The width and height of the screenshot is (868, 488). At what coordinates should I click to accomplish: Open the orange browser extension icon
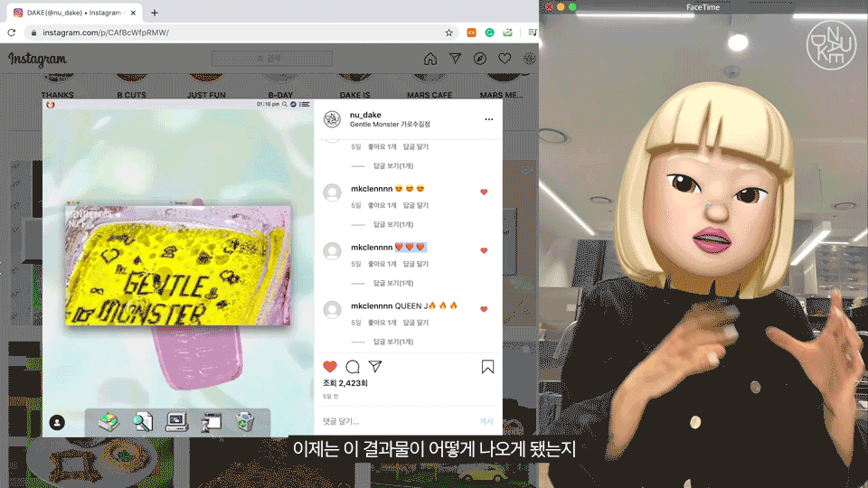pos(472,33)
